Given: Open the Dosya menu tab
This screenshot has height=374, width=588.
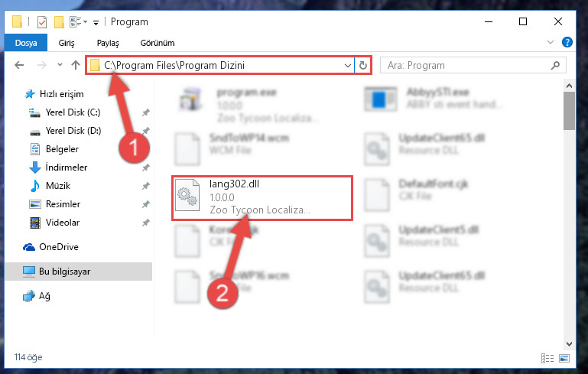Looking at the screenshot, I should point(26,43).
